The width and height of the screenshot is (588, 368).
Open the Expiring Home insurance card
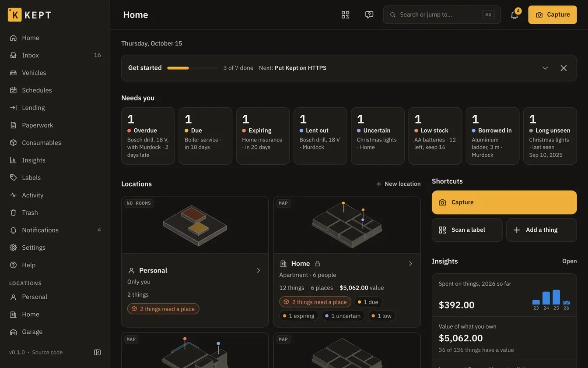263,136
